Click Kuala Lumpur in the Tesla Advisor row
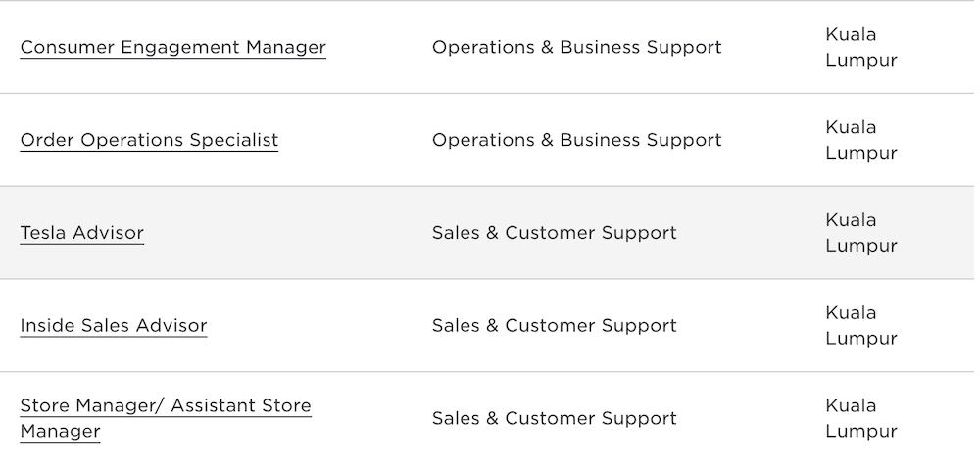The image size is (980, 469). pyautogui.click(x=860, y=233)
